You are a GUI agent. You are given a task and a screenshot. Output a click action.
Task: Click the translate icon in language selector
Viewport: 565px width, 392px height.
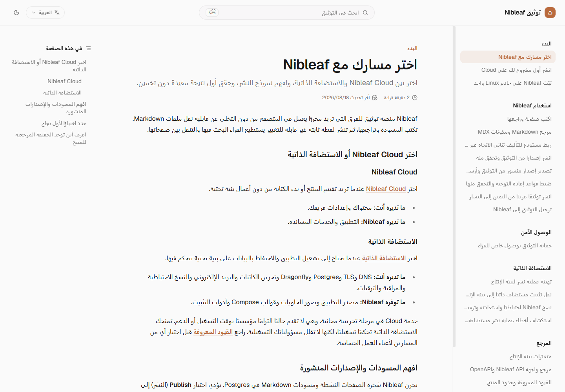coord(57,13)
